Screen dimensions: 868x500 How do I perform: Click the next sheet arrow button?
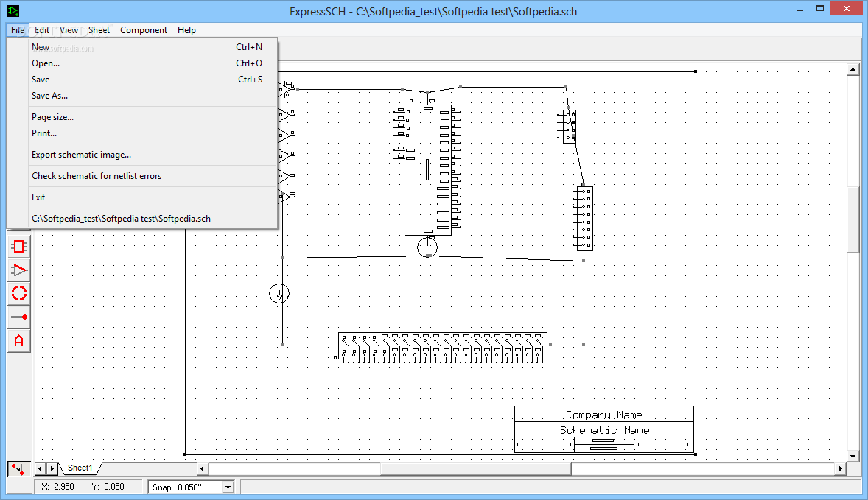[x=52, y=469]
